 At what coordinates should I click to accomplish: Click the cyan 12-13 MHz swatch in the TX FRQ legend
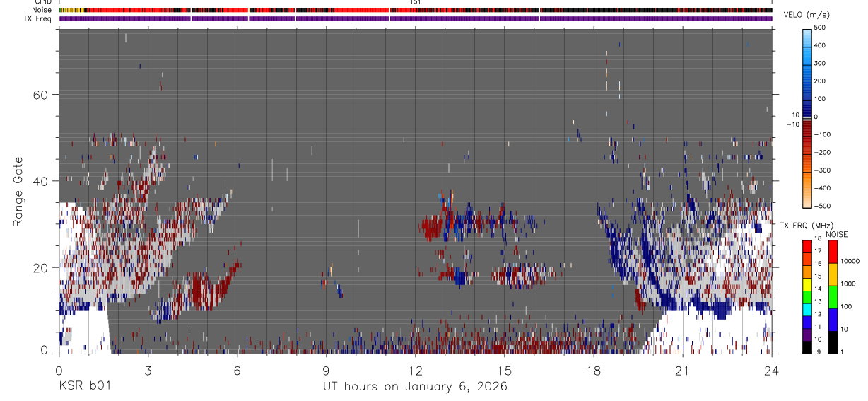pyautogui.click(x=807, y=310)
